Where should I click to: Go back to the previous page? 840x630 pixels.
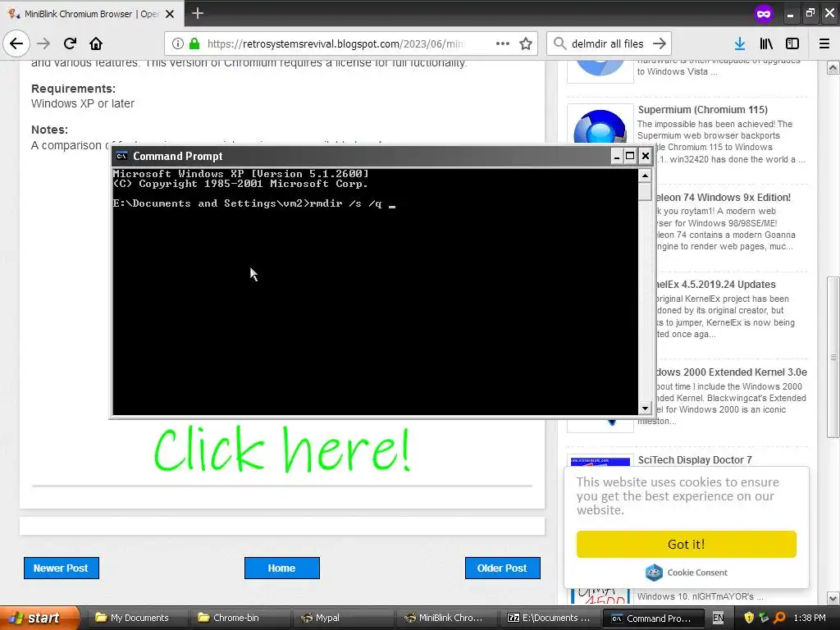(x=16, y=43)
